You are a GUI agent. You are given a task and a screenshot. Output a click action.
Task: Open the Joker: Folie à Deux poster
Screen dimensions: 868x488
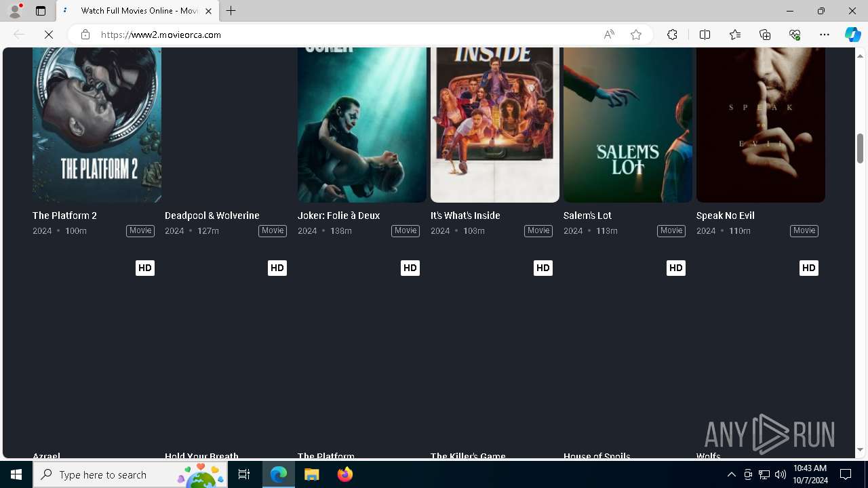(362, 125)
